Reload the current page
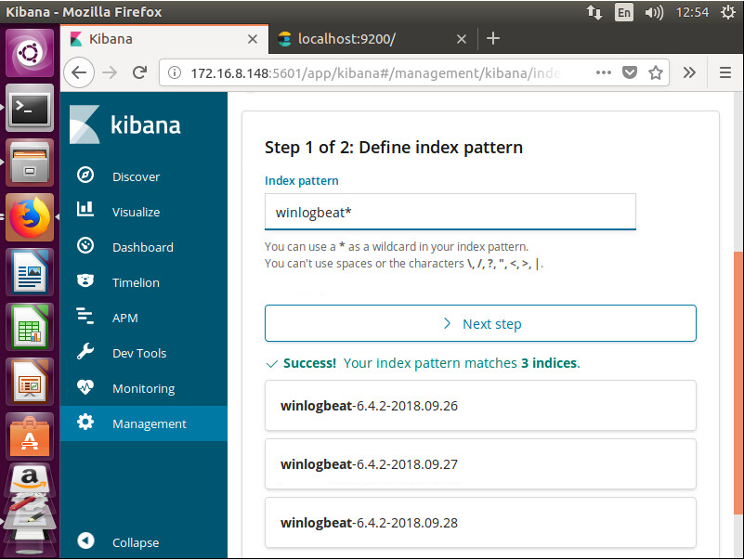 (139, 72)
